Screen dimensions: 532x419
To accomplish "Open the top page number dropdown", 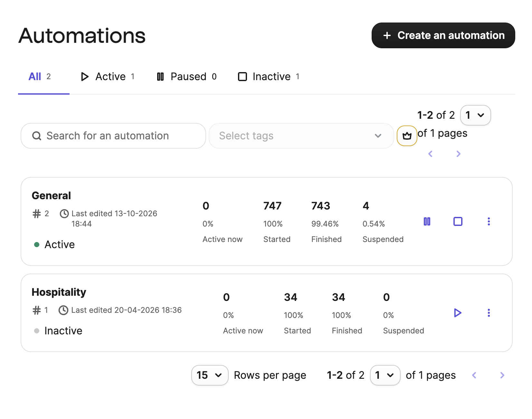I will pos(476,115).
